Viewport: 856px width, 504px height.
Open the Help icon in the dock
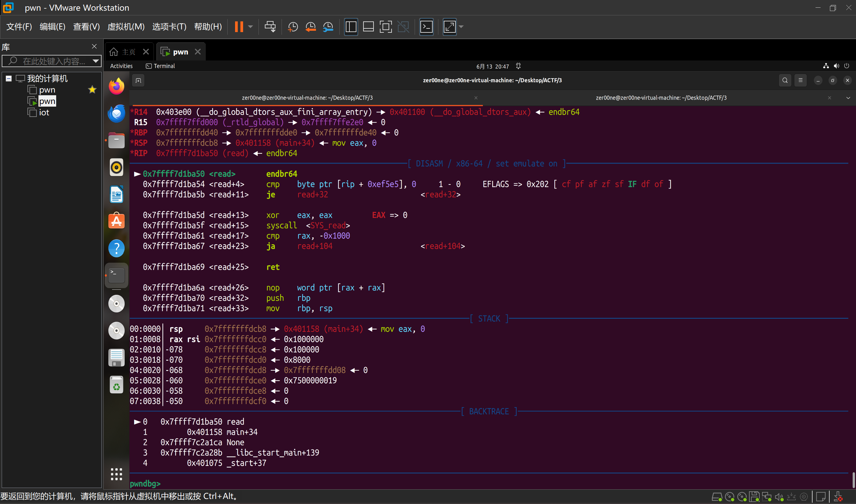pyautogui.click(x=116, y=249)
